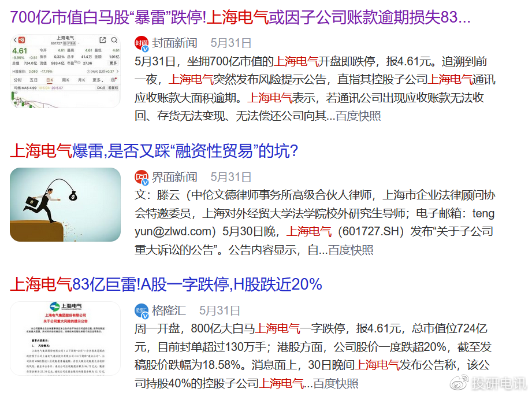532x396 pixels.
Task: Click the snippet text beginning 文:滕云
Action: (315, 223)
